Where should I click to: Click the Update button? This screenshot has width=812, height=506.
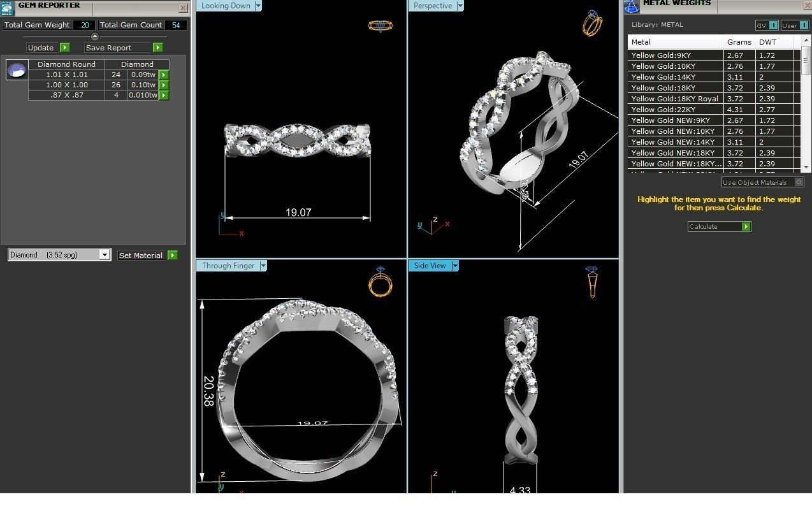pyautogui.click(x=43, y=48)
